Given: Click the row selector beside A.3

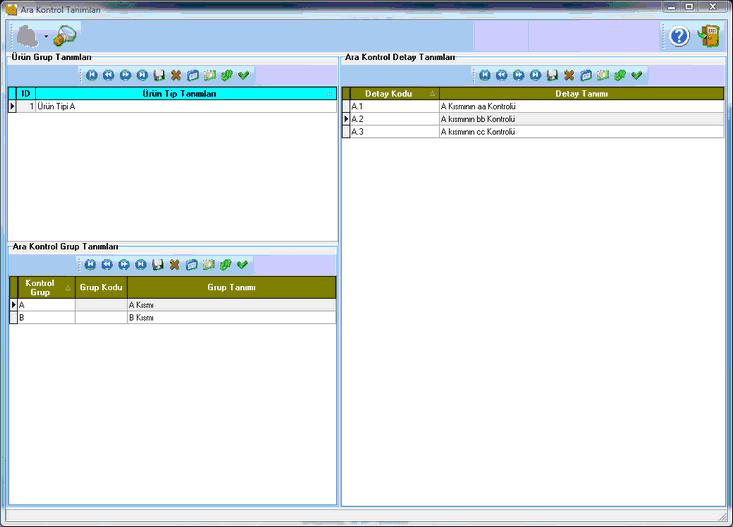Looking at the screenshot, I should pos(346,131).
